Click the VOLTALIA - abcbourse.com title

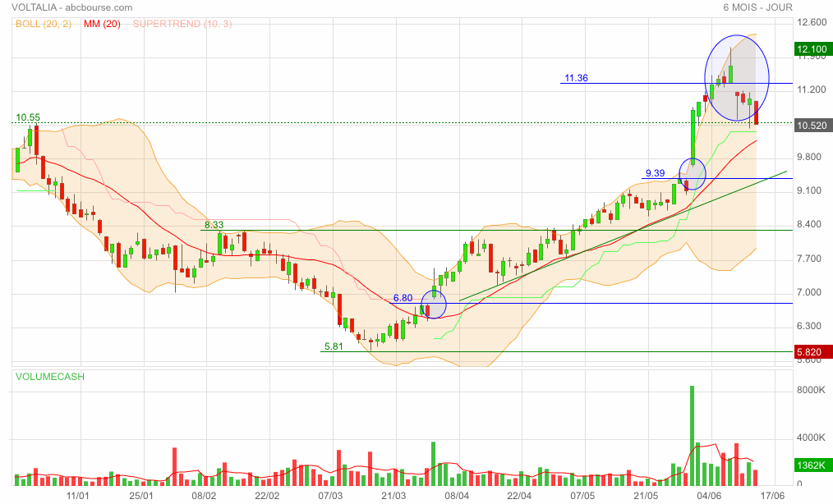point(71,7)
